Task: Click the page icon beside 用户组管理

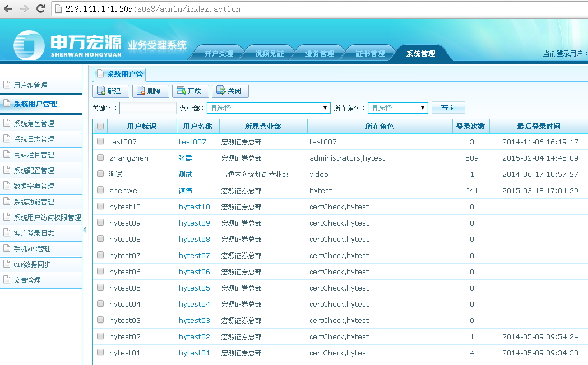Action: [x=6, y=85]
